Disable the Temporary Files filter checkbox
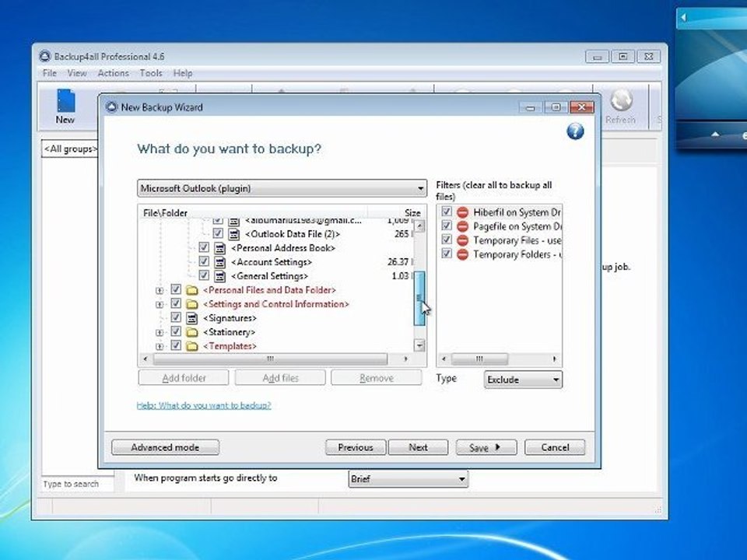The width and height of the screenshot is (747, 560). tap(447, 239)
